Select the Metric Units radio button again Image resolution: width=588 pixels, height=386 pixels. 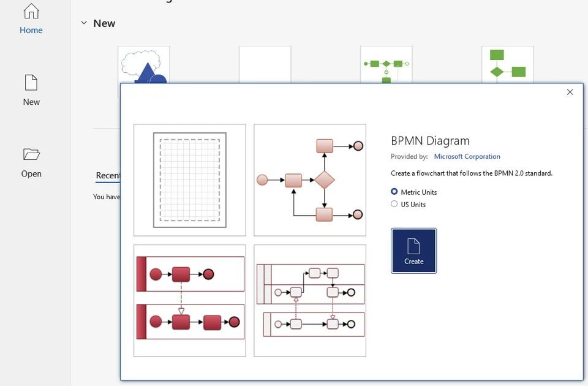point(393,191)
